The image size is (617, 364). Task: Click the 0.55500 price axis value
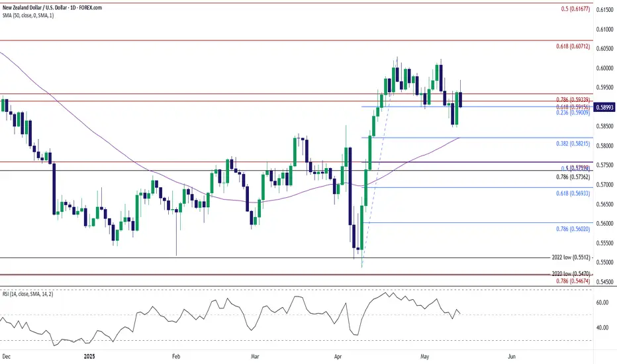click(605, 243)
